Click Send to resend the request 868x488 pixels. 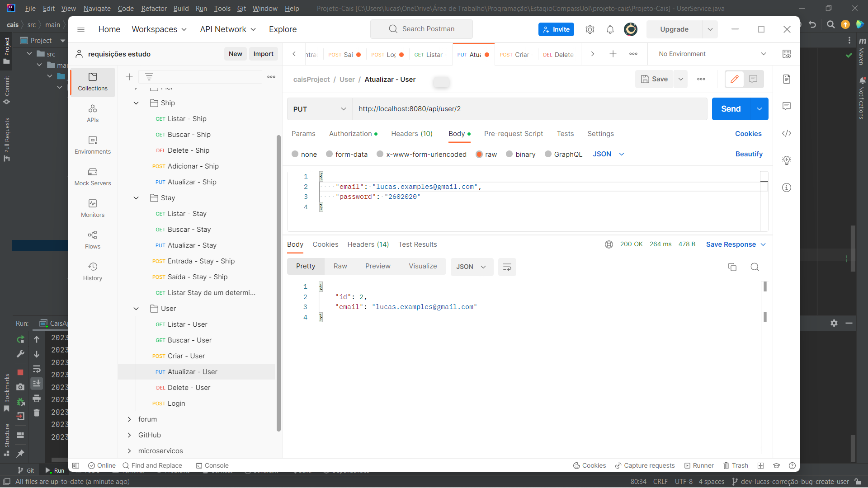pos(731,109)
